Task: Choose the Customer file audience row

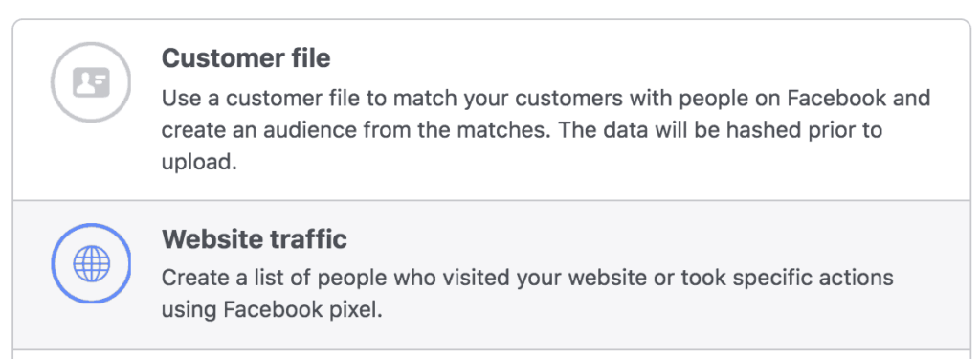Action: click(x=493, y=110)
